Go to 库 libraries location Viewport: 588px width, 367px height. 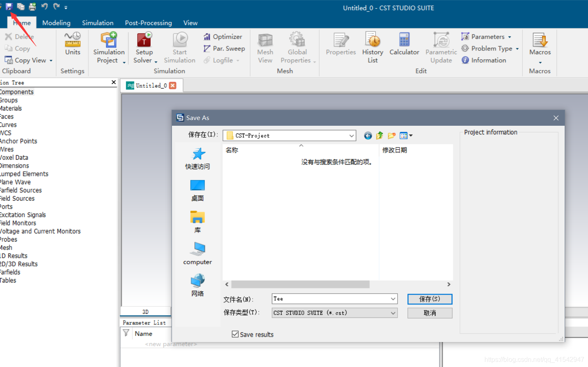click(197, 222)
